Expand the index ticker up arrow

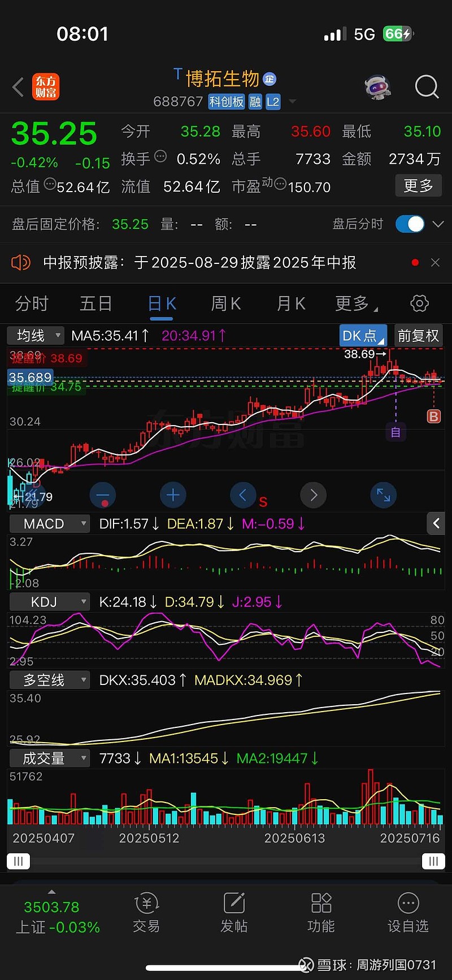(x=52, y=892)
